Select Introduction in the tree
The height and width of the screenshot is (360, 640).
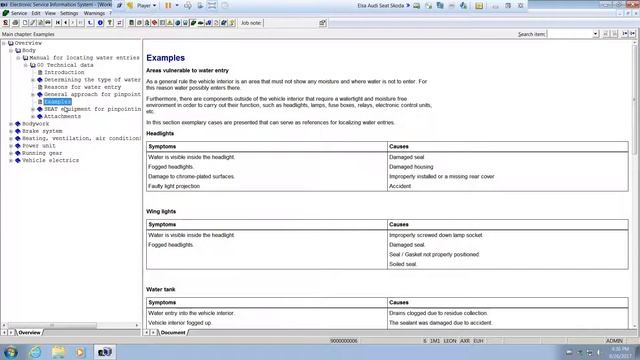coord(64,72)
